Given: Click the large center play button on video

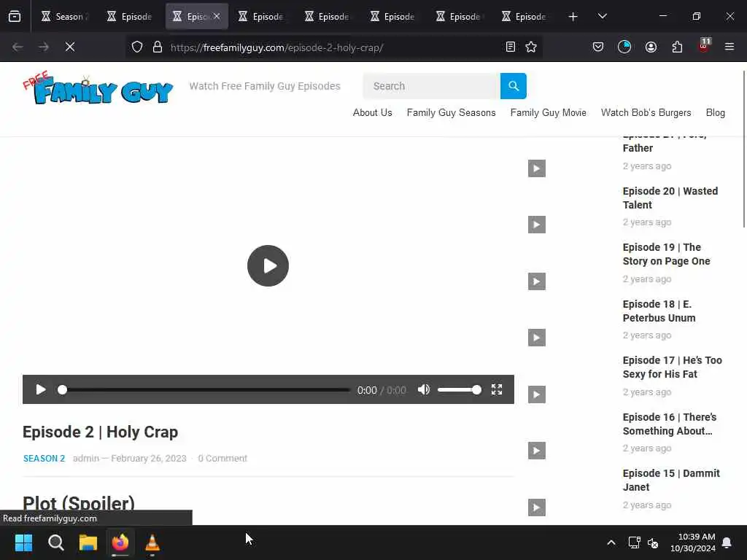Looking at the screenshot, I should pos(268,265).
